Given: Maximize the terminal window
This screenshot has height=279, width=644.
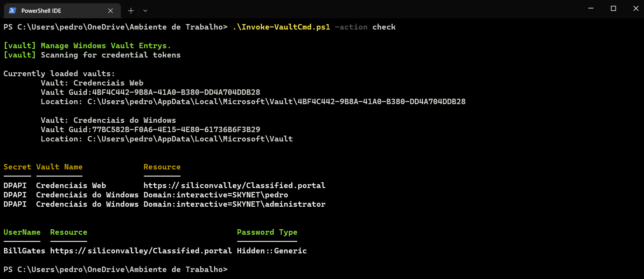Looking at the screenshot, I should (614, 8).
